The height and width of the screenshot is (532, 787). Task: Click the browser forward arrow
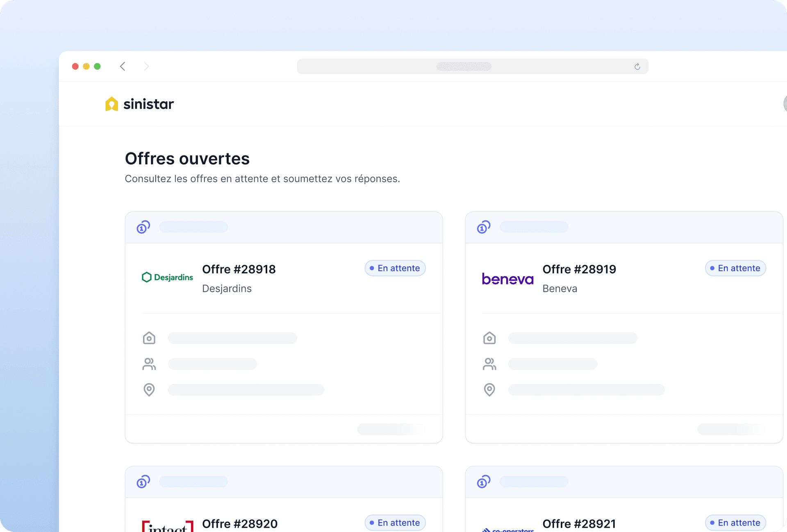[146, 66]
